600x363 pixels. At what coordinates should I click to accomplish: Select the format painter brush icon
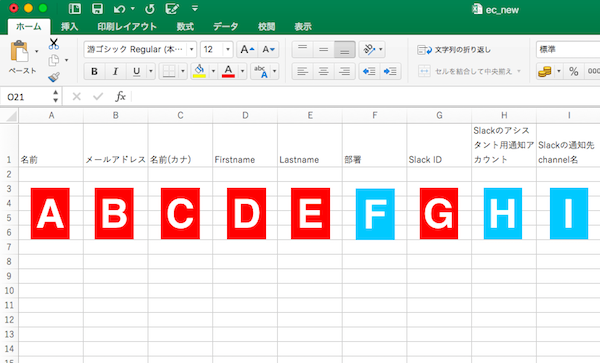coord(54,77)
